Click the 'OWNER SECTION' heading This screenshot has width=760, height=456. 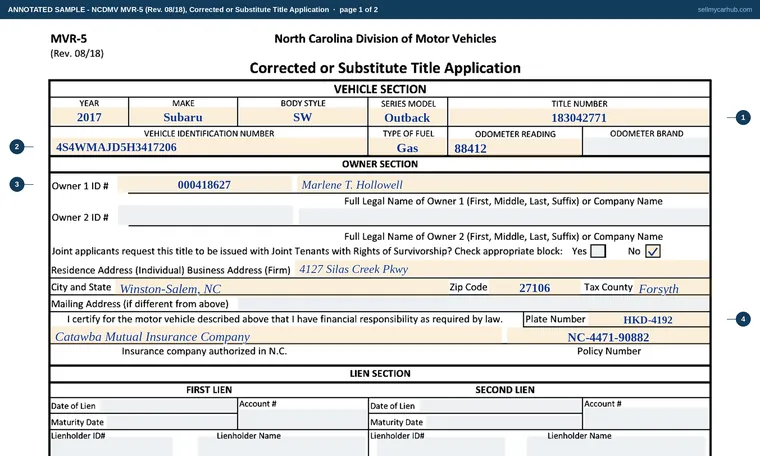[x=380, y=164]
